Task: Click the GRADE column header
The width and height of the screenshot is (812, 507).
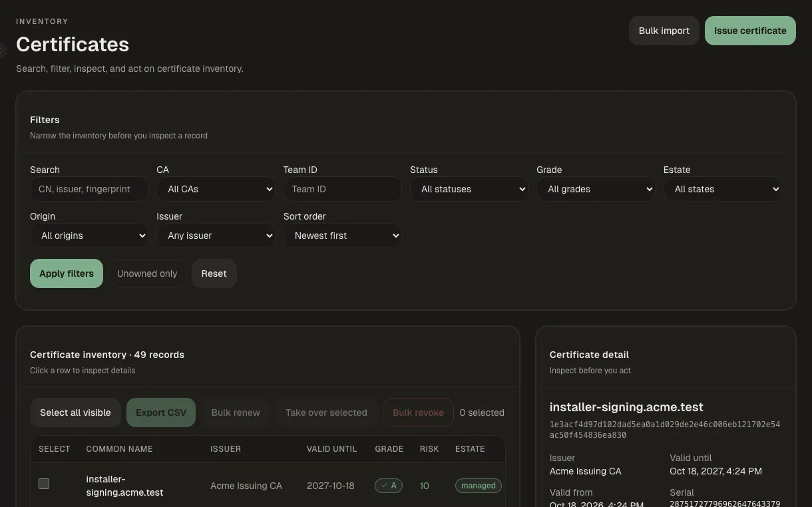Action: click(x=389, y=449)
